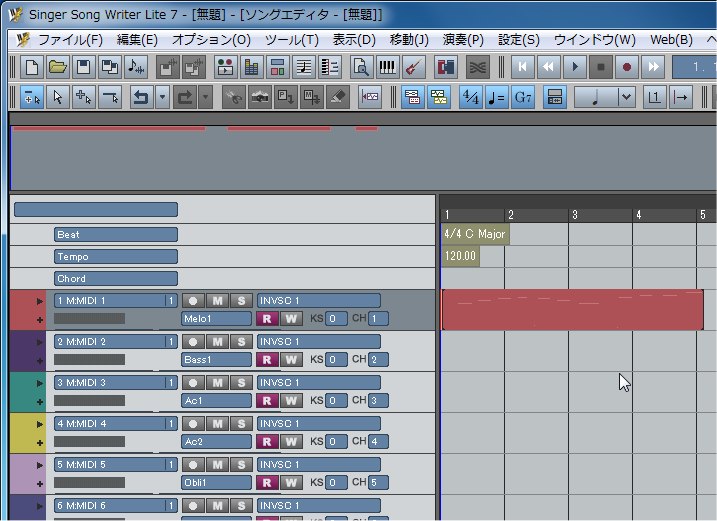Open the undo history dropdown arrow
Viewport: 717px width, 521px height.
click(x=162, y=97)
